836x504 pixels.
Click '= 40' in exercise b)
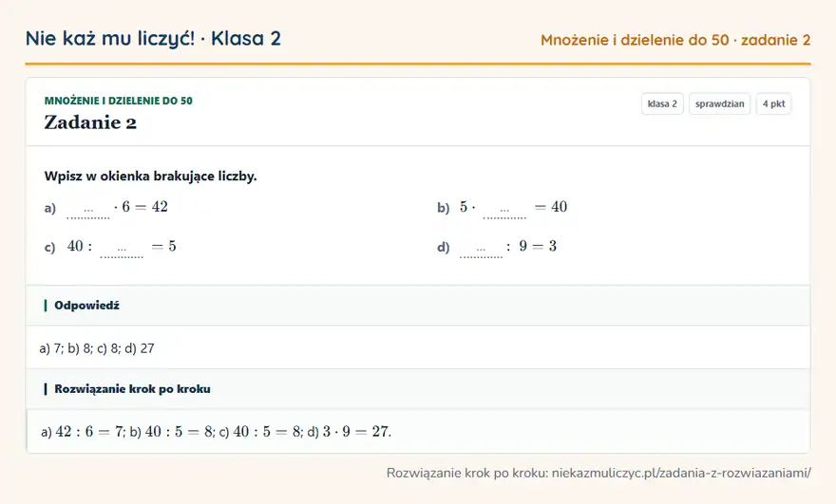551,207
